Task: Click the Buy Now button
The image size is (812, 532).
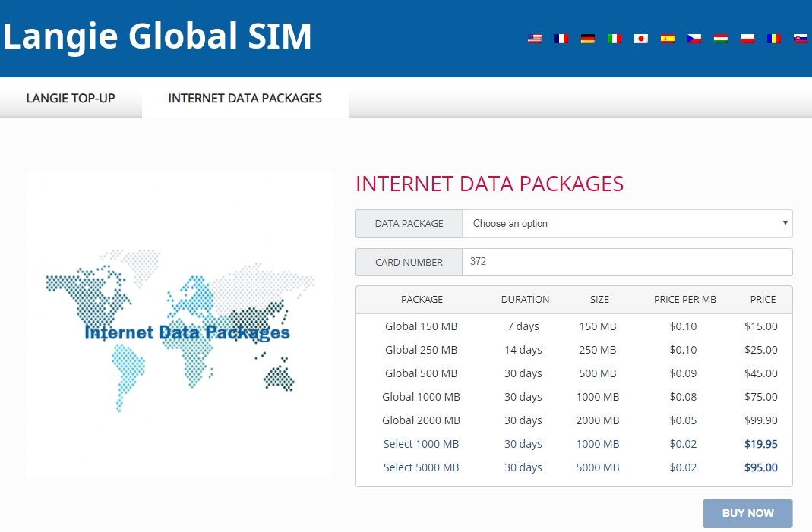Action: (747, 513)
